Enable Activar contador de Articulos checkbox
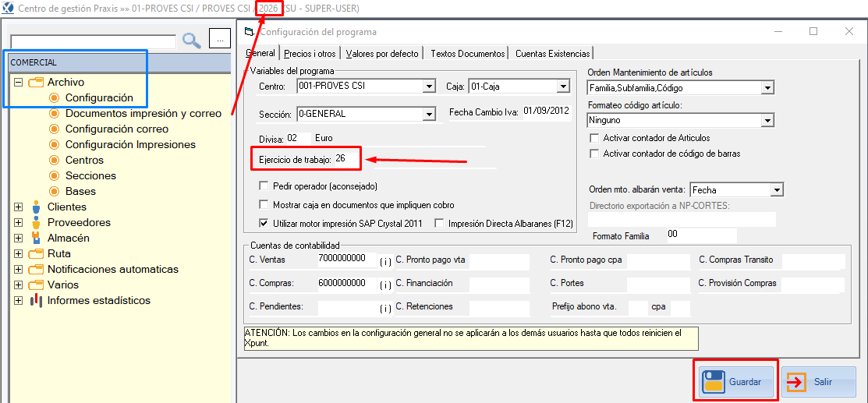 tap(594, 138)
